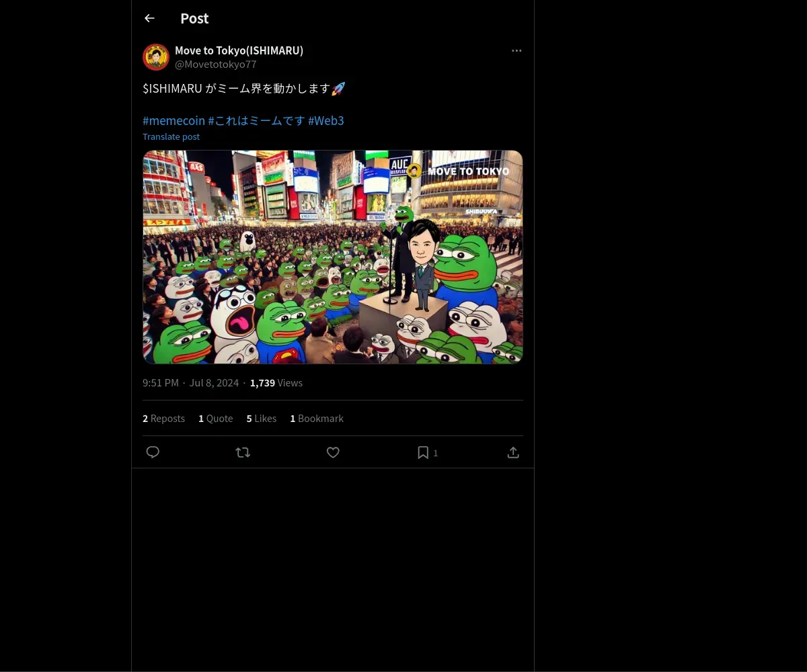This screenshot has width=807, height=672.
Task: Open the @Movetotokyo77 handle
Action: [x=215, y=65]
